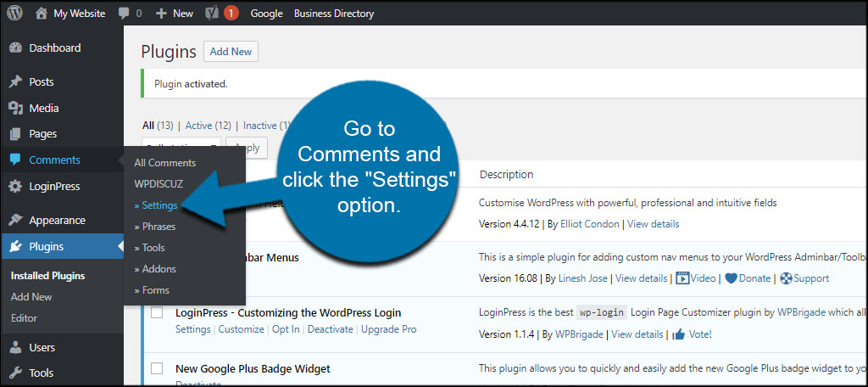Image resolution: width=868 pixels, height=387 pixels.
Task: Click Google in the admin bar
Action: pyautogui.click(x=266, y=14)
